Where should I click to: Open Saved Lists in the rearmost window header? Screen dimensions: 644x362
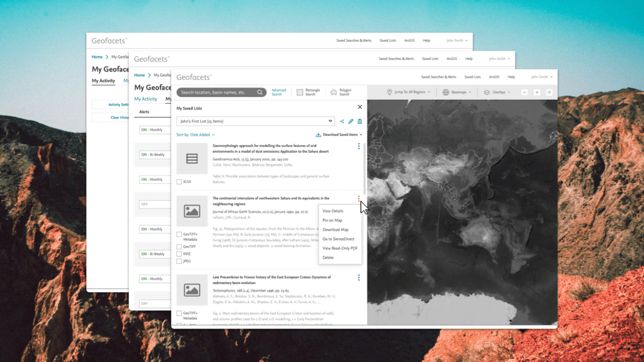coord(388,40)
